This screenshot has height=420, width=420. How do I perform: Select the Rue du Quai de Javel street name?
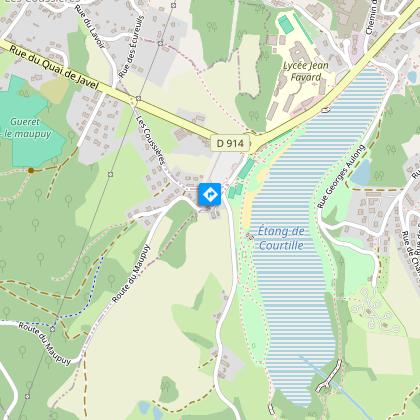(54, 68)
